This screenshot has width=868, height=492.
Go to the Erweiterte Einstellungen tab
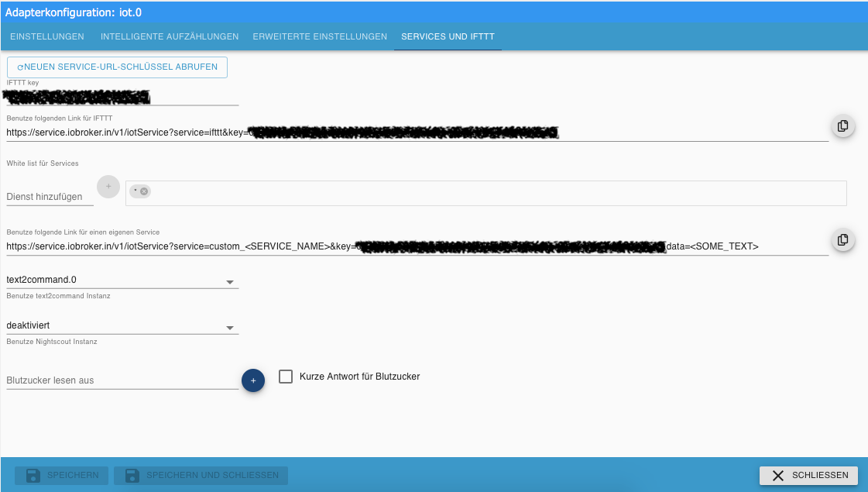coord(320,36)
